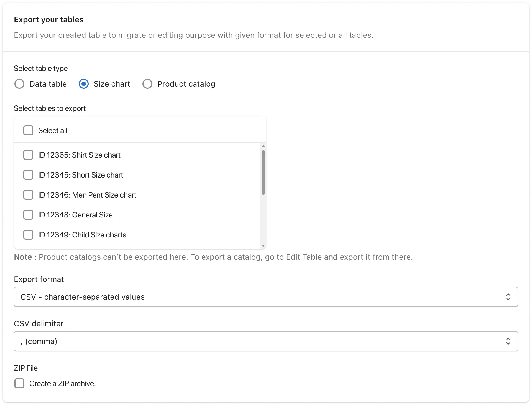Click the table list scroll-up arrow
Screen dimensions: 532x405
263,146
